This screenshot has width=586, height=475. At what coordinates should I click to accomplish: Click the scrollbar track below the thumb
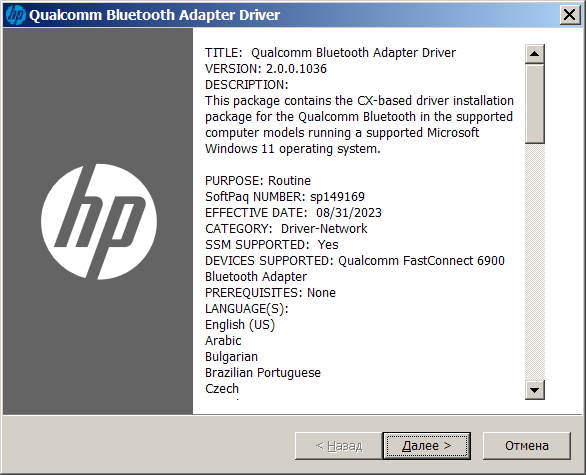pos(534,262)
